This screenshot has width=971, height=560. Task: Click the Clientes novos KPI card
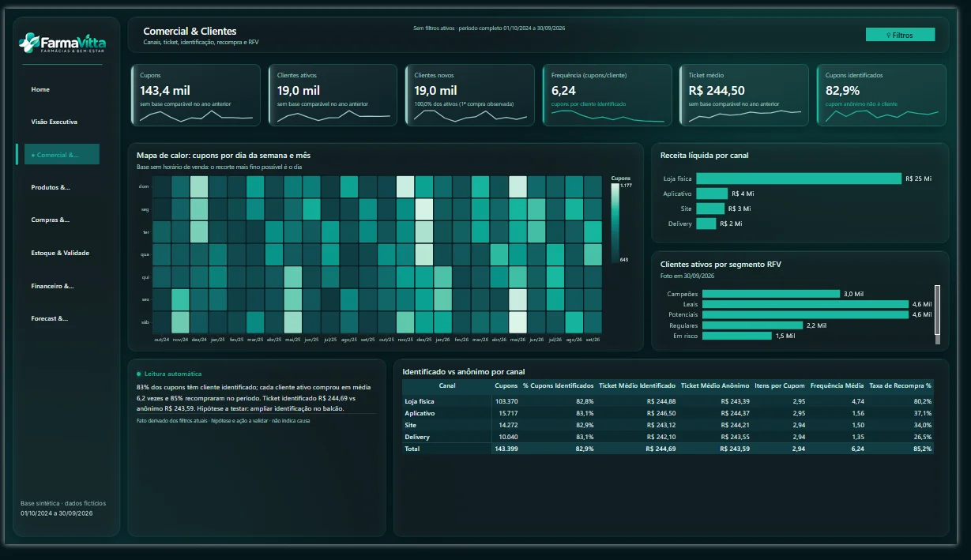tap(471, 95)
